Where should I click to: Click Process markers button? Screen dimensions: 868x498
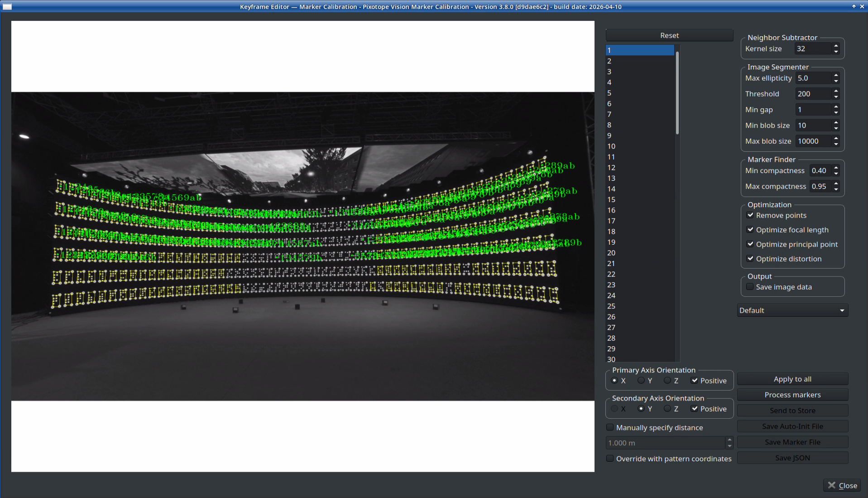click(x=792, y=395)
